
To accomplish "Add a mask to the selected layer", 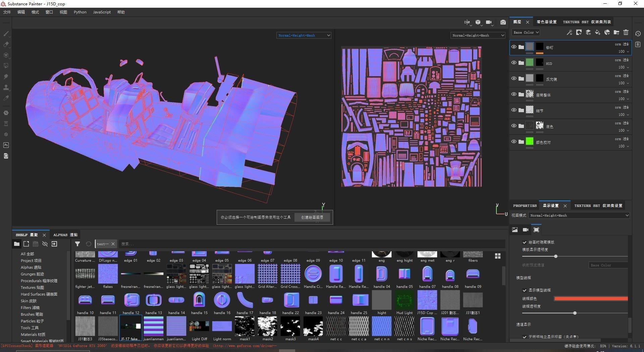I will (x=579, y=32).
